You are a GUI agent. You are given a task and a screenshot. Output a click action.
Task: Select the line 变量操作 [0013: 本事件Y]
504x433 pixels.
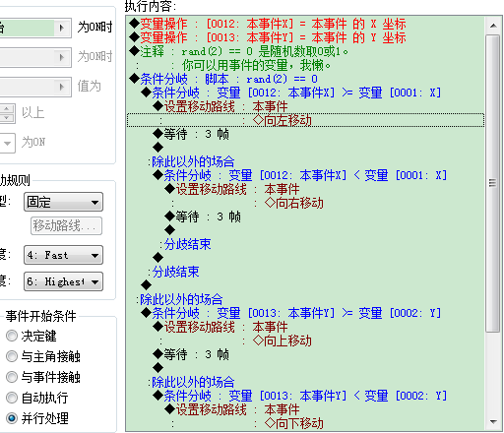coord(305,37)
